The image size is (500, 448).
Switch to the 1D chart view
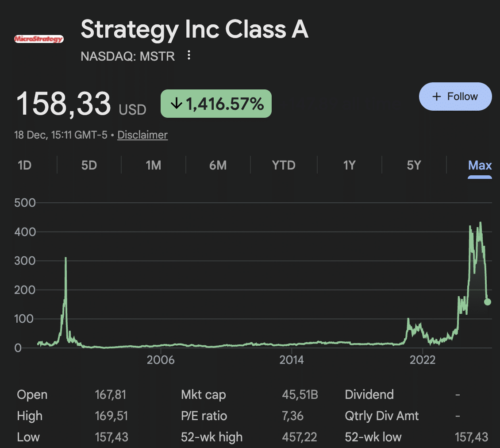25,165
